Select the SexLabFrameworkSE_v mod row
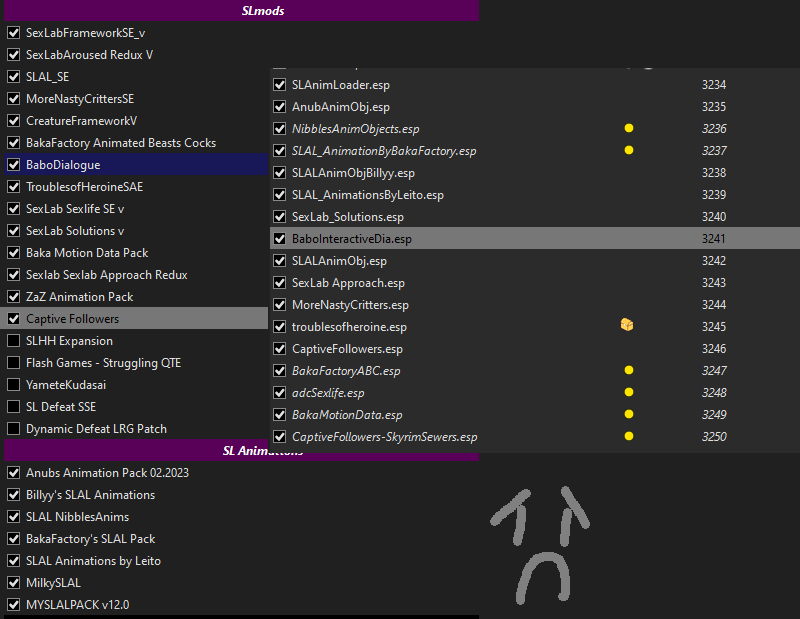Viewport: 800px width, 619px height. [x=85, y=33]
